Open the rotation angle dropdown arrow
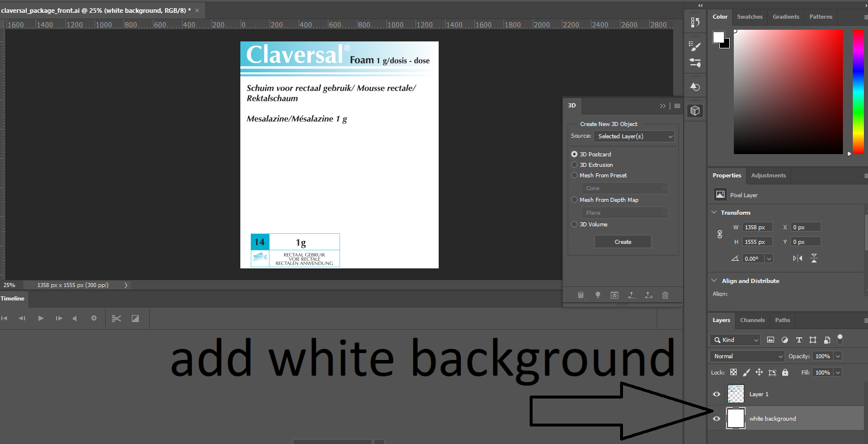This screenshot has width=868, height=444. tap(769, 258)
